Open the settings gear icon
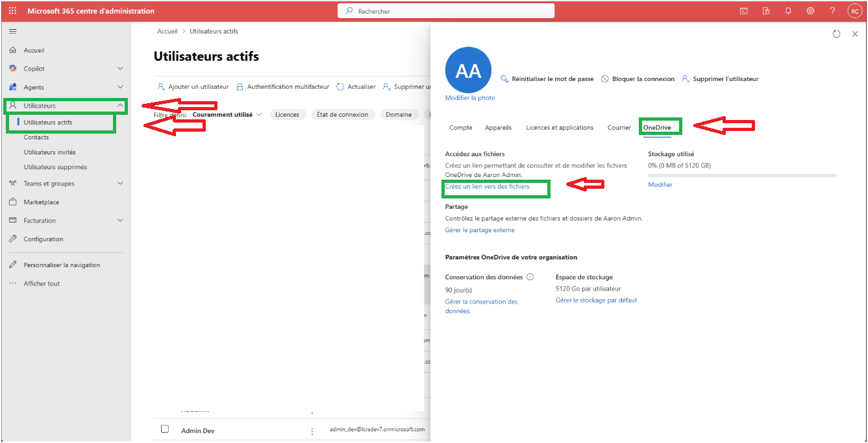Image resolution: width=868 pixels, height=443 pixels. (810, 11)
